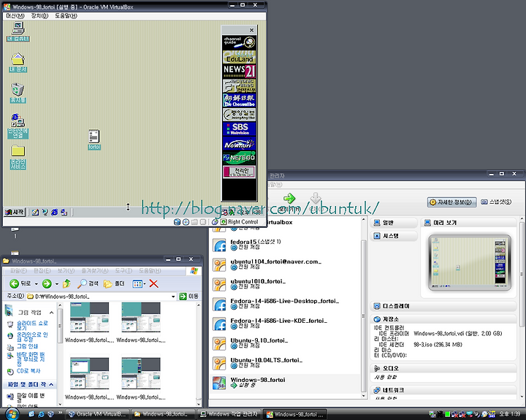This screenshot has width=526, height=420.
Task: Expand the quick launch » overflow on taskbar
Action: [60, 413]
